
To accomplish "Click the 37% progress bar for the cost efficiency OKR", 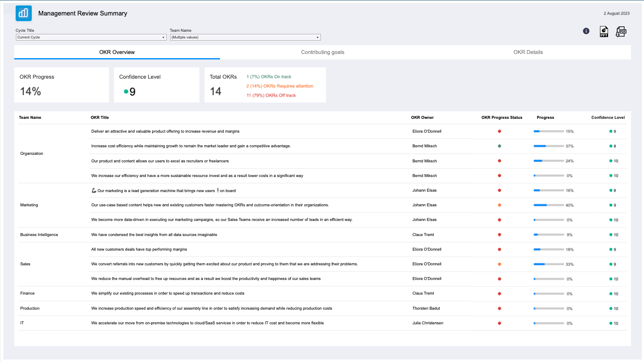I will [x=549, y=146].
